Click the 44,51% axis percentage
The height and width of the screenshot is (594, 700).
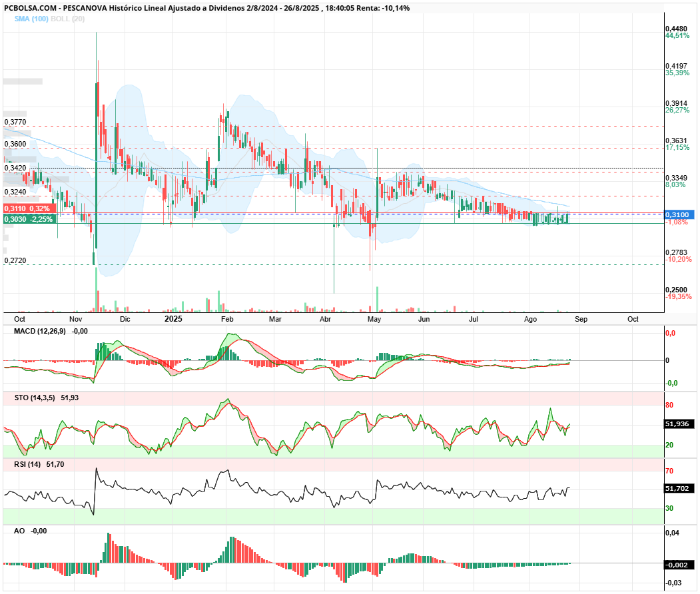click(x=677, y=36)
